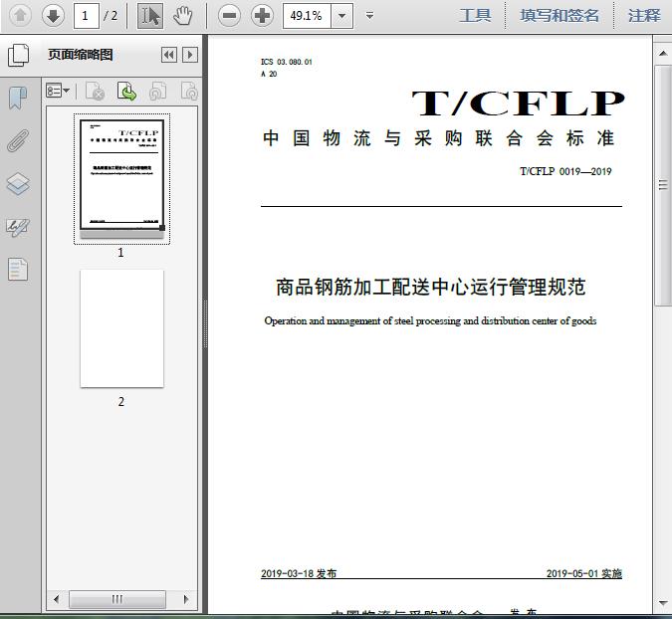The image size is (672, 619).
Task: Click the ICS 03.080.01 text
Action: point(287,62)
